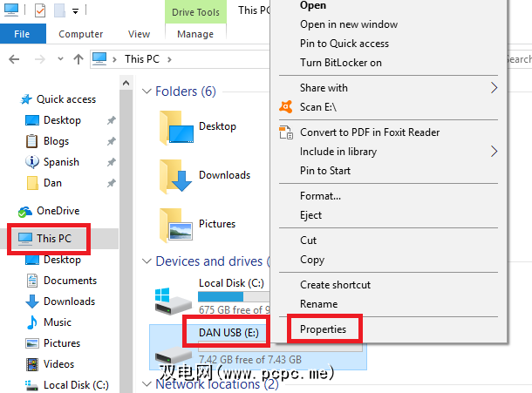Screen dimensions: 532x393
Task: Click the Drive Tools contextual tab header
Action: 195,12
